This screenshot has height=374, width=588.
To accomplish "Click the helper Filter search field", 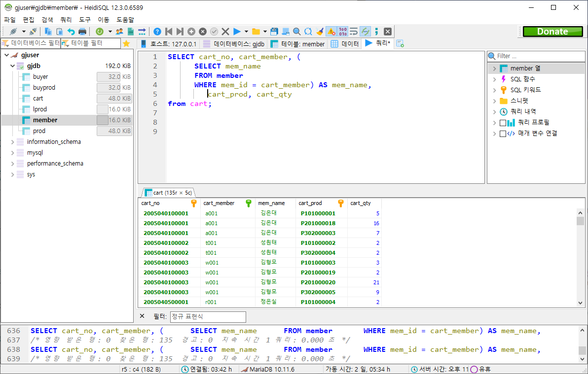I will click(x=536, y=56).
